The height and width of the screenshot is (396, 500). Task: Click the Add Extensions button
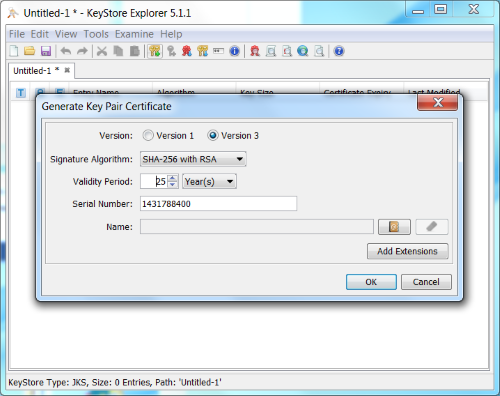[408, 251]
